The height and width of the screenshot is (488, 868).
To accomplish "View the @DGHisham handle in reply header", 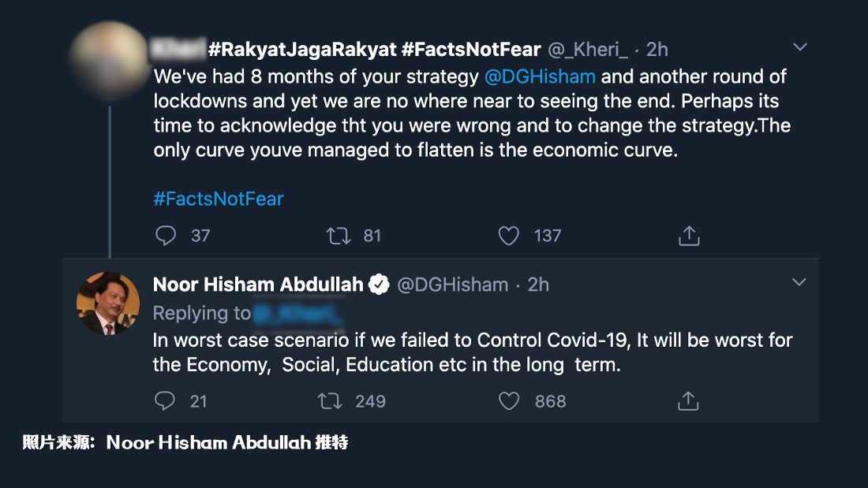I will click(x=452, y=285).
